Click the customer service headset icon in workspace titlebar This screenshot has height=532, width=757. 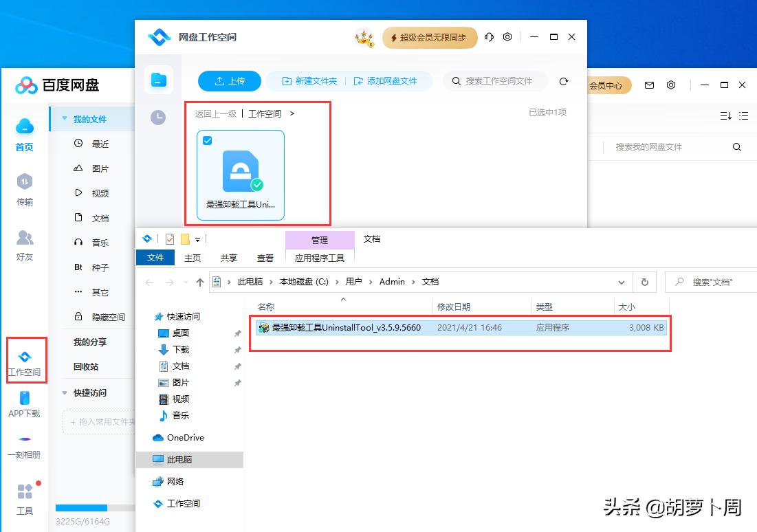[x=488, y=37]
